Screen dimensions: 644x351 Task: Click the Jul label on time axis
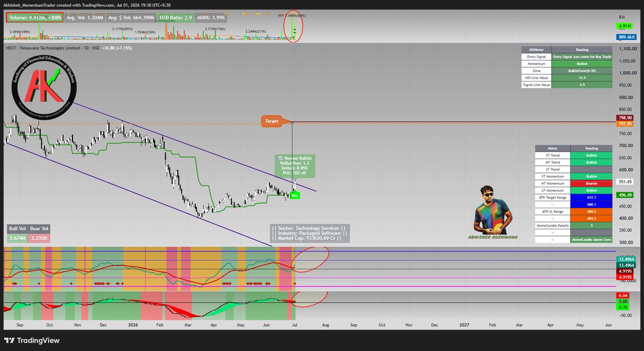(x=295, y=325)
